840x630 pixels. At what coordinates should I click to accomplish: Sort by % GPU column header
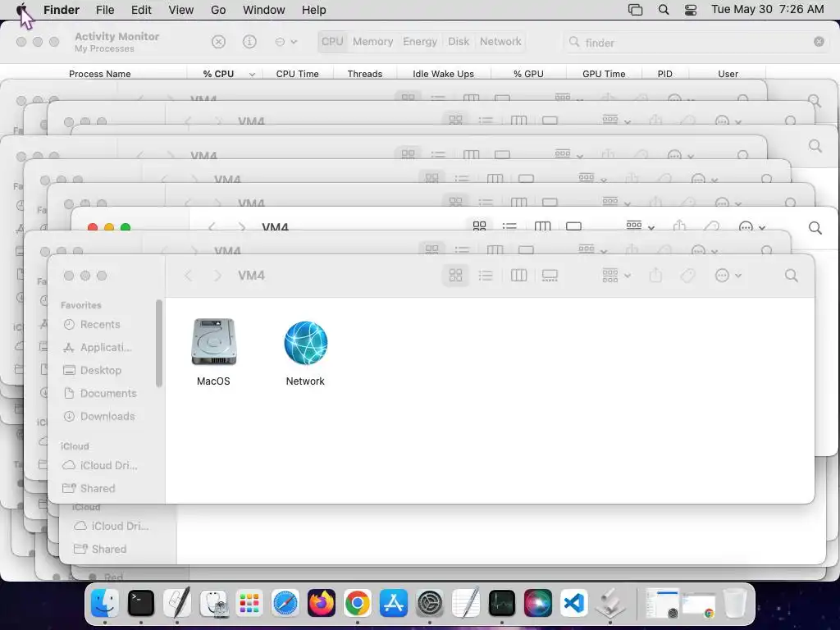528,74
